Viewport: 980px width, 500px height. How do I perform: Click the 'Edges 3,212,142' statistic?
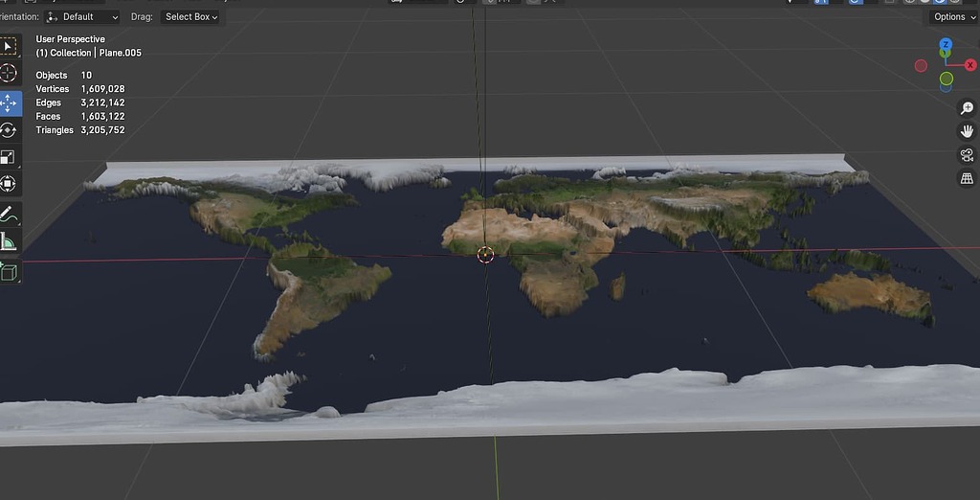click(80, 102)
